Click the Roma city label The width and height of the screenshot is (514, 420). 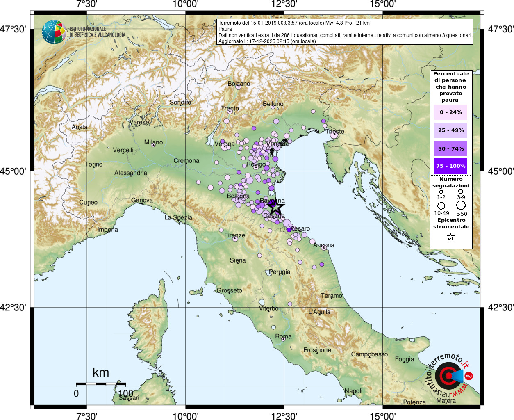(x=283, y=336)
